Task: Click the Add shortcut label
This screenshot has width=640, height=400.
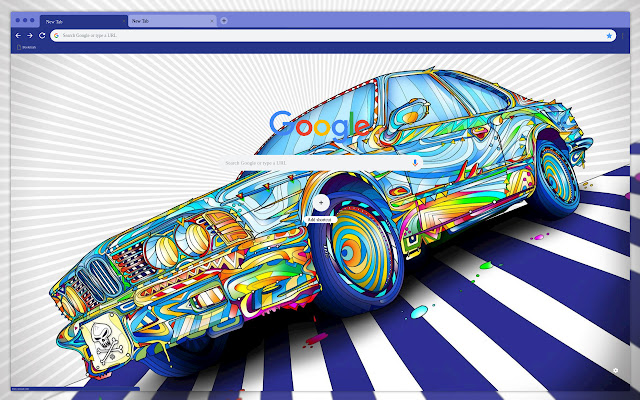Action: [320, 220]
